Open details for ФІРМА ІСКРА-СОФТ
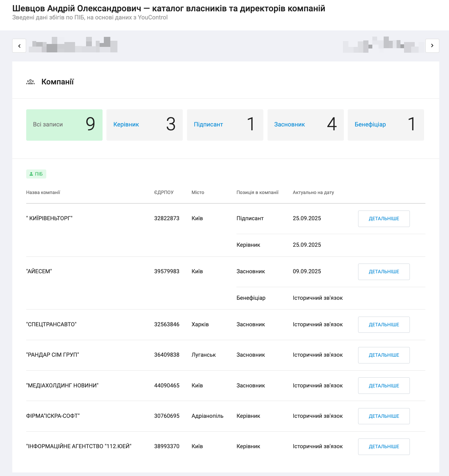 point(384,416)
